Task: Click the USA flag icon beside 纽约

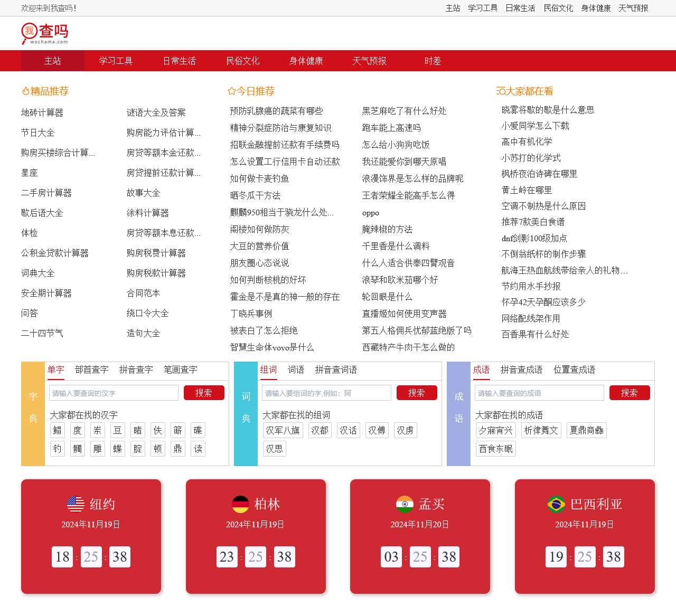Action: click(76, 504)
